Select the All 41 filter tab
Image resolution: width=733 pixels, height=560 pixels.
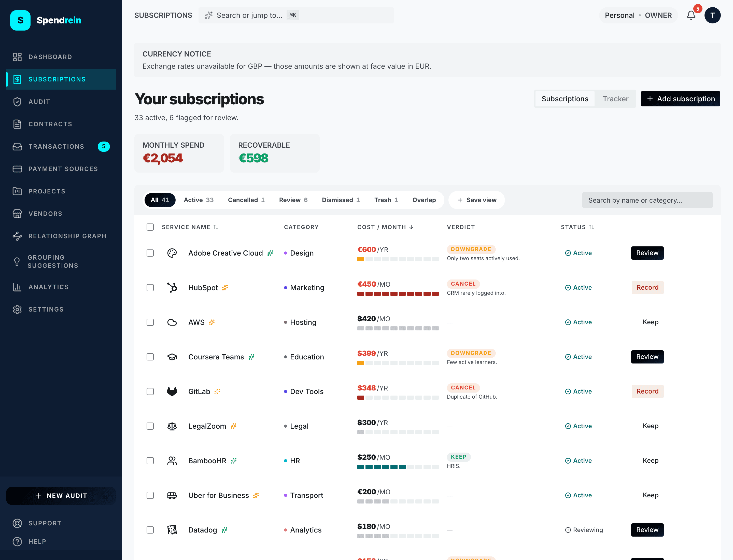pos(160,200)
